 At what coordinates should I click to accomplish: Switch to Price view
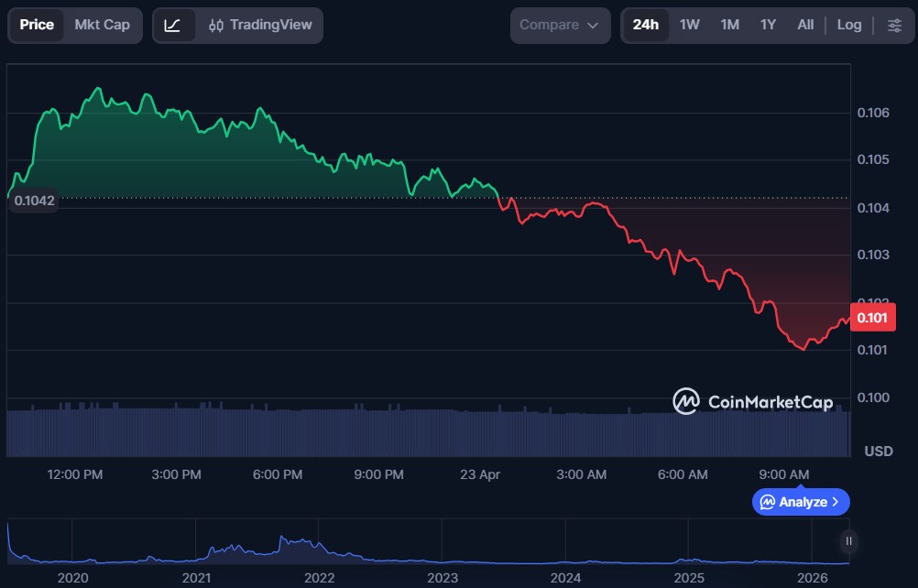(x=37, y=25)
